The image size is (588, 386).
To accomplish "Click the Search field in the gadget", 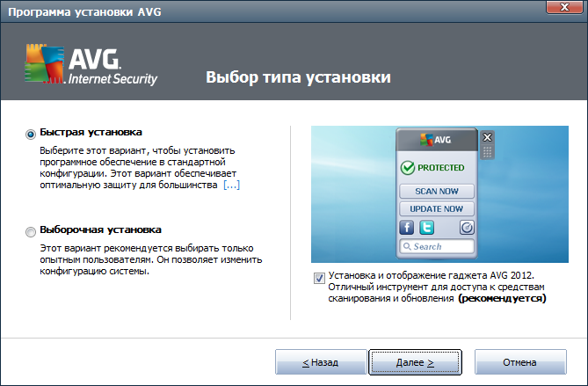I will coord(437,246).
